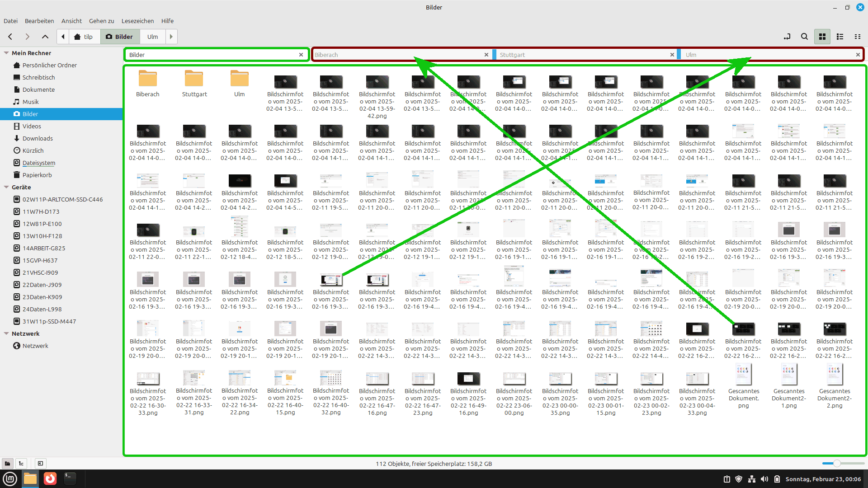Hide the sidebar with the bottom-left toggle
Screen dimensions: 868x488
40,464
